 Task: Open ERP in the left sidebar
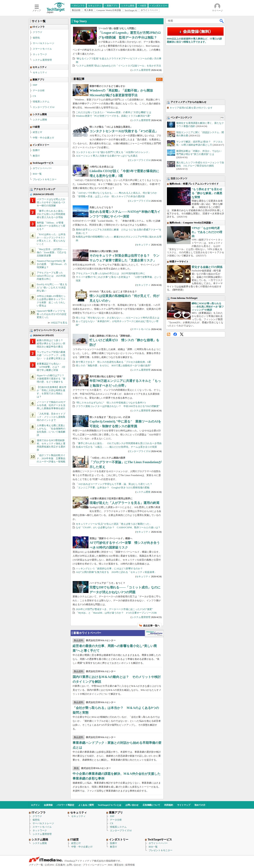(35, 85)
